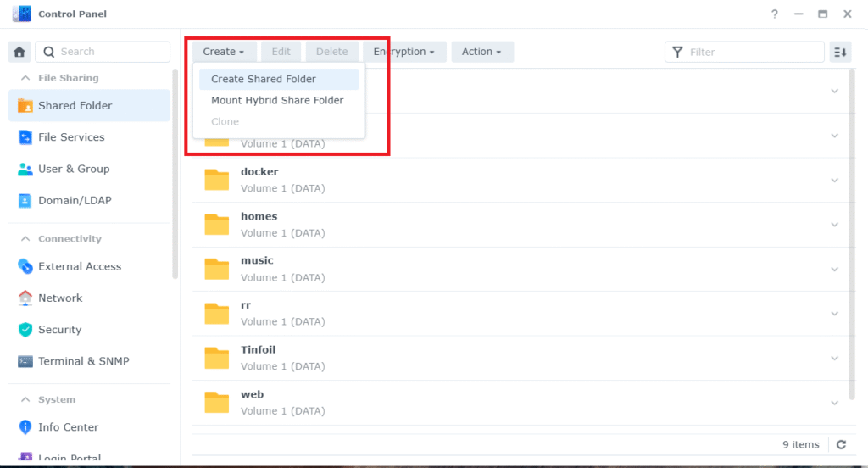868x468 pixels.
Task: Open External Access settings
Action: coord(80,266)
